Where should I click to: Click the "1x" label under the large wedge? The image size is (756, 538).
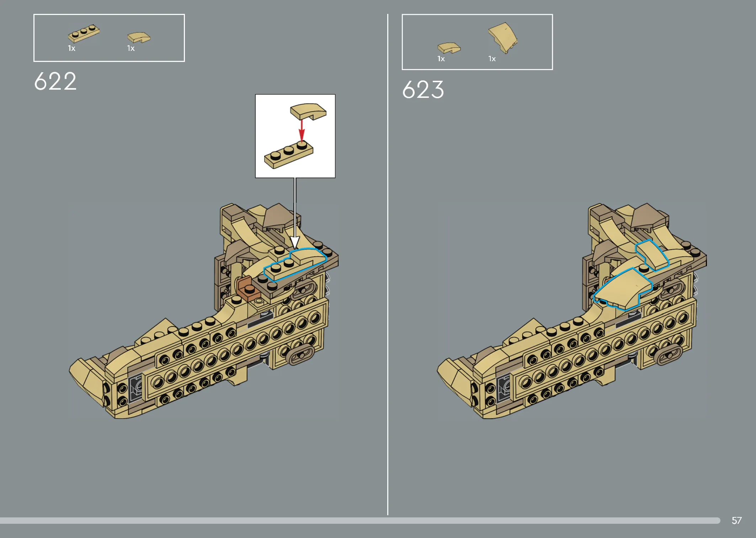point(492,59)
